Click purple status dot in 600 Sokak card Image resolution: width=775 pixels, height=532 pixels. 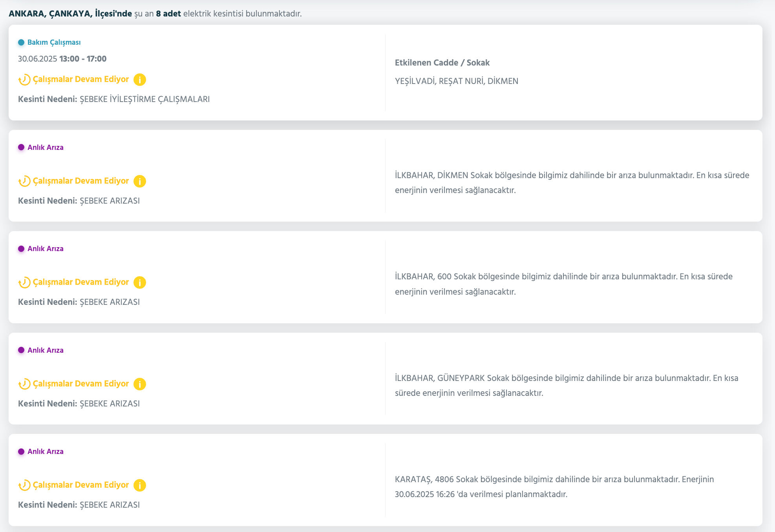21,249
